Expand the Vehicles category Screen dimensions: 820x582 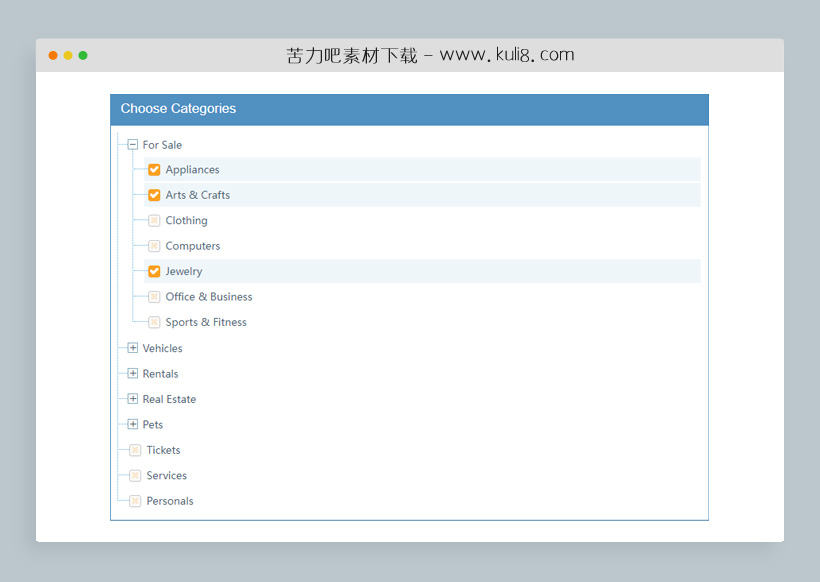133,348
